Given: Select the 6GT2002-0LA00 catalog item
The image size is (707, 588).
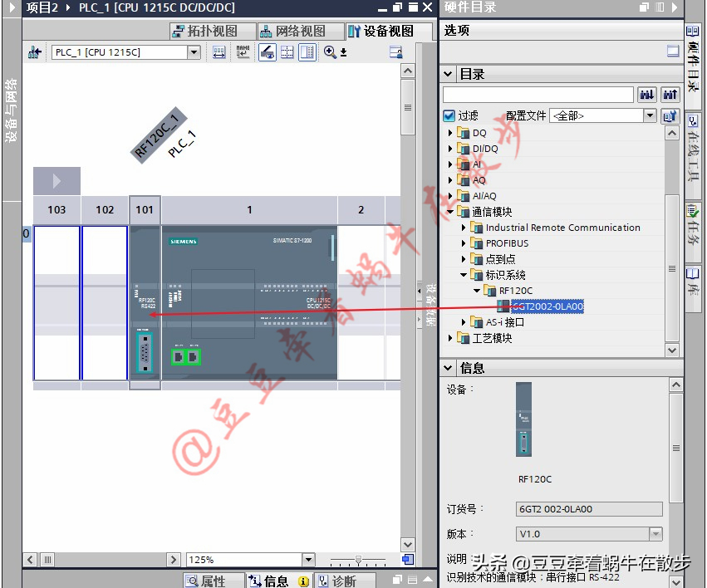Looking at the screenshot, I should coord(547,306).
